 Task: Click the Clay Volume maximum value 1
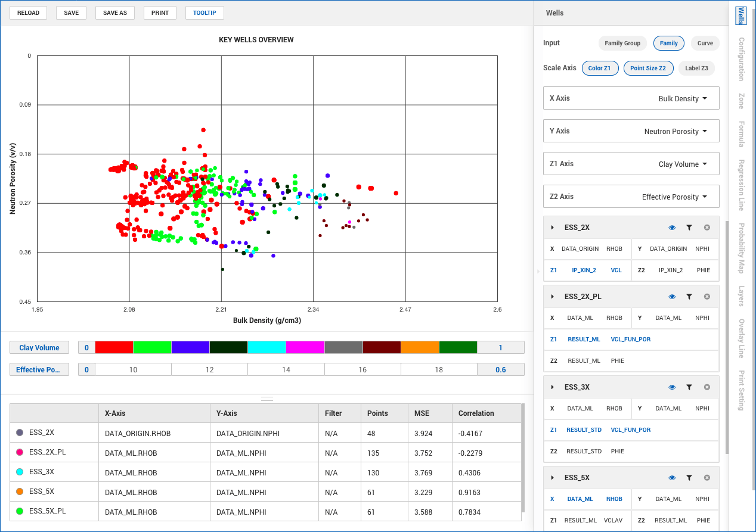tap(501, 348)
